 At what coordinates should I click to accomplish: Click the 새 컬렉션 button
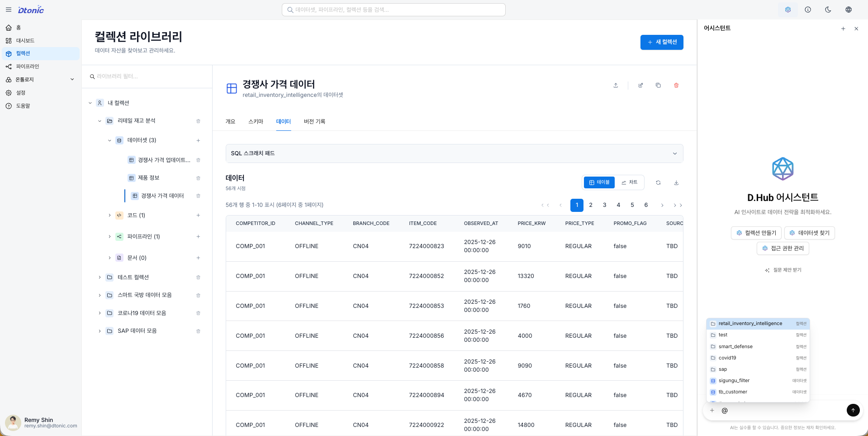click(662, 42)
